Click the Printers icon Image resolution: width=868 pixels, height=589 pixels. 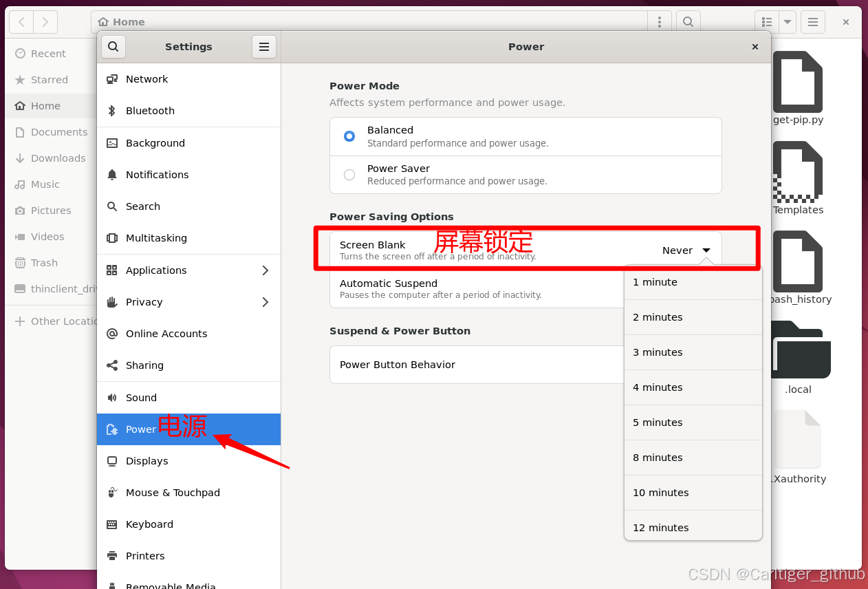coord(112,556)
